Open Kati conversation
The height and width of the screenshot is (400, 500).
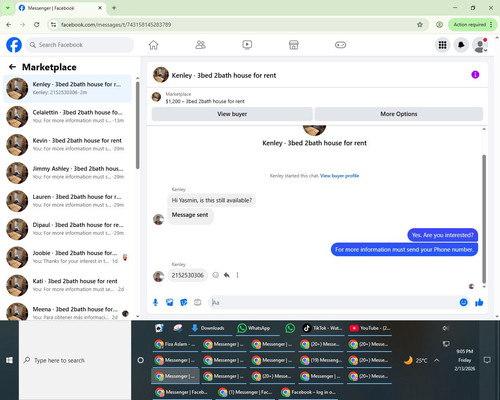[68, 285]
